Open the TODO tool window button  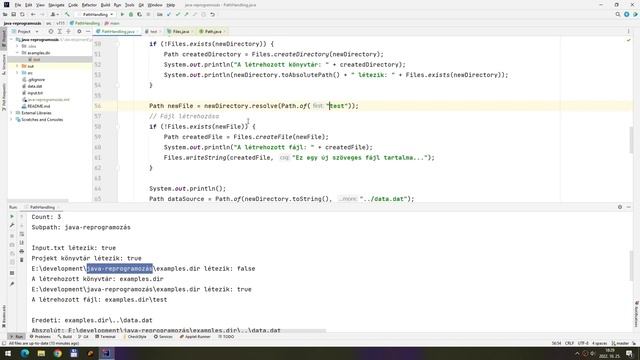click(226, 337)
